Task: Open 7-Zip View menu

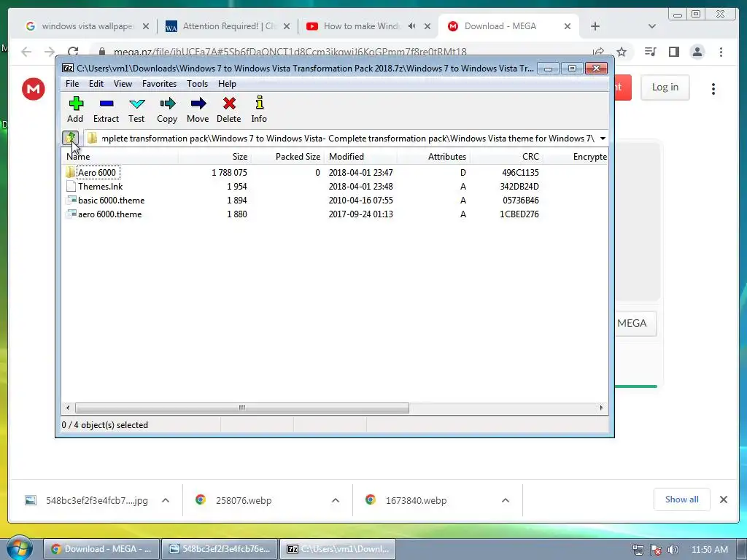Action: 123,84
